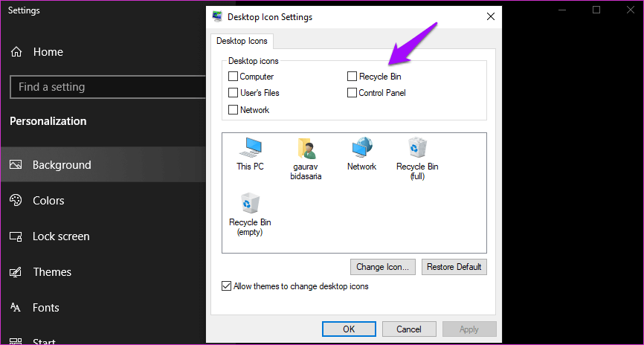Screen dimensions: 644x345
Task: Click the Background picture icon in sidebar
Action: 16,165
